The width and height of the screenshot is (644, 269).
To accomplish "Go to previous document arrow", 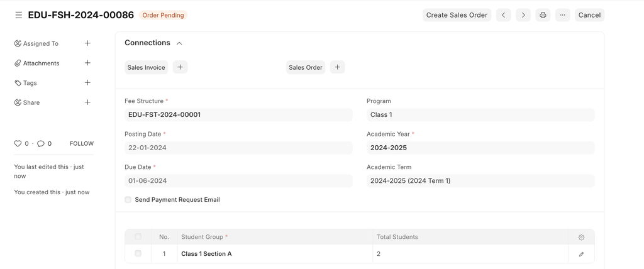I will pyautogui.click(x=503, y=15).
